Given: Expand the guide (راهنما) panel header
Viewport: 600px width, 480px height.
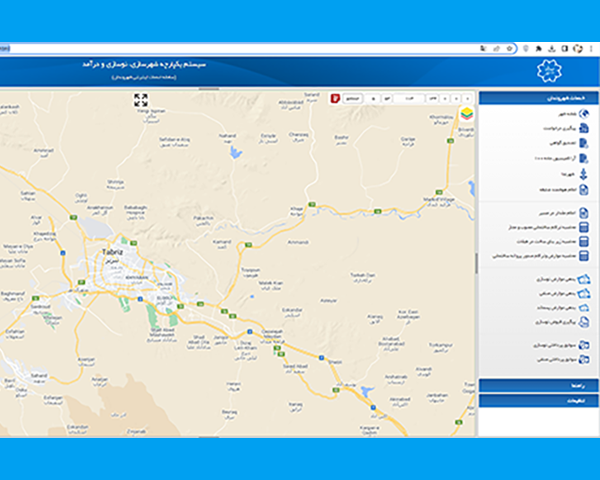Looking at the screenshot, I should (x=538, y=385).
